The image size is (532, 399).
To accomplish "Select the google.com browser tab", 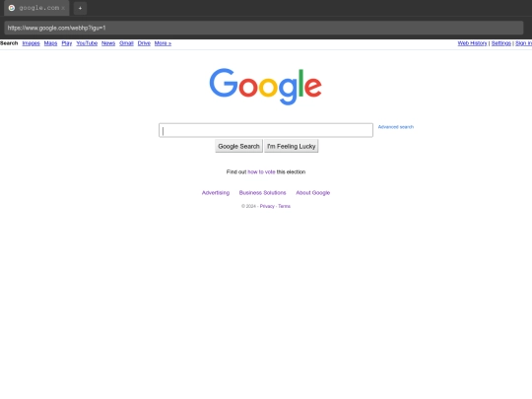I will pyautogui.click(x=36, y=8).
